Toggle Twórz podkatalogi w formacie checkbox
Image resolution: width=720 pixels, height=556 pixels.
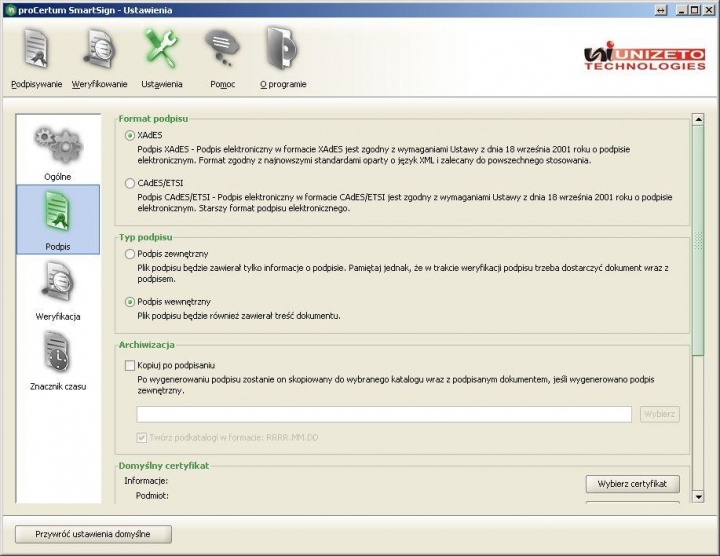tap(142, 438)
